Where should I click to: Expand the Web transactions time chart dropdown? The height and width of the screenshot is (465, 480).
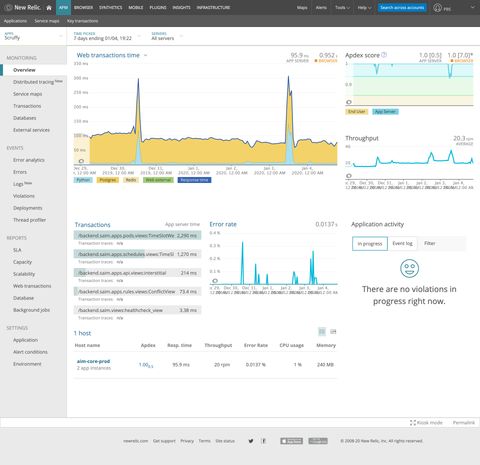(x=145, y=55)
